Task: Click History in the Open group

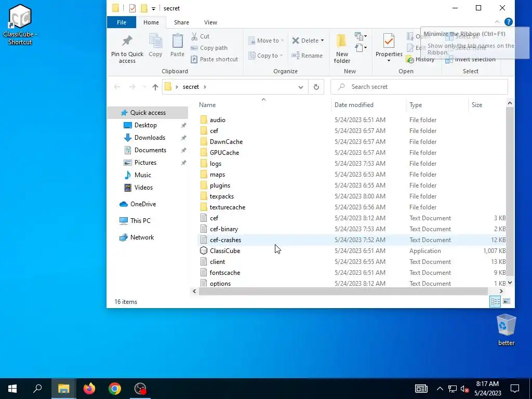Action: point(420,59)
